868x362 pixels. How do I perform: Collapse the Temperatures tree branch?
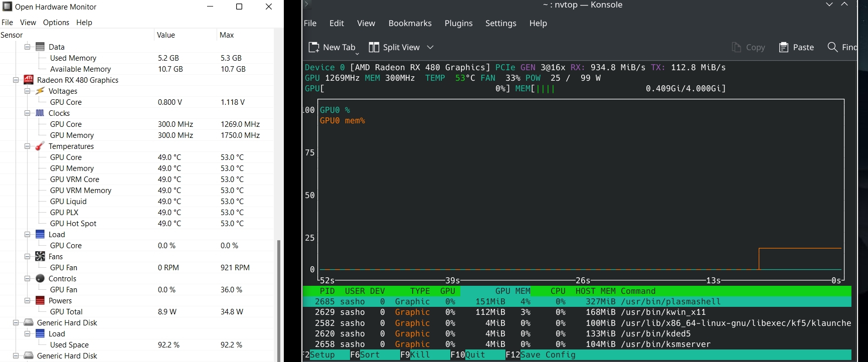click(x=28, y=146)
